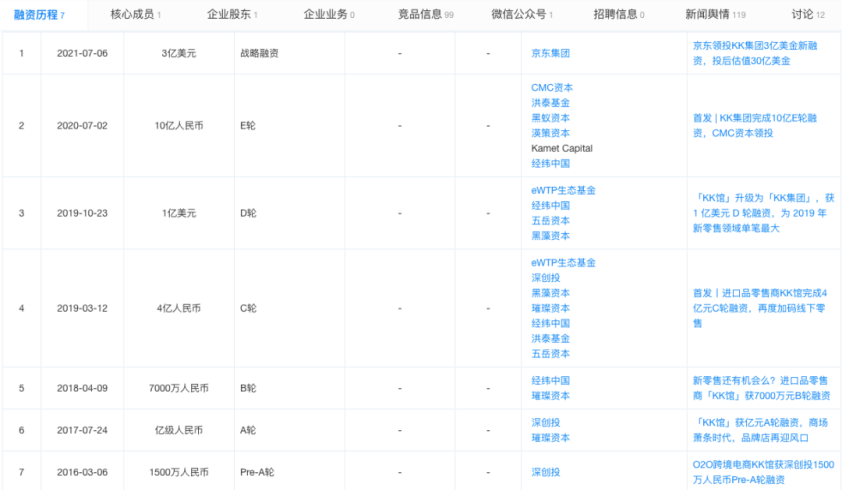
Task: Select the 企业业务 tab
Action: [329, 15]
